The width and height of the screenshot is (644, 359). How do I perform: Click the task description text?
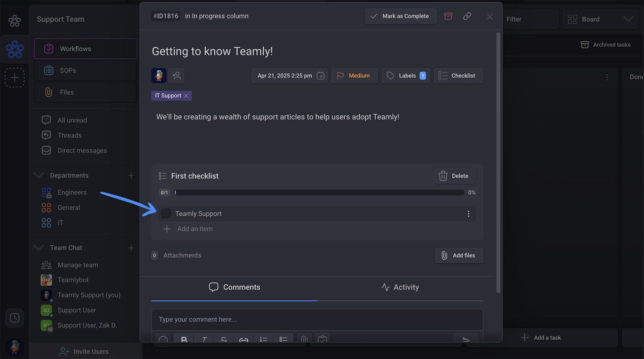coord(278,117)
